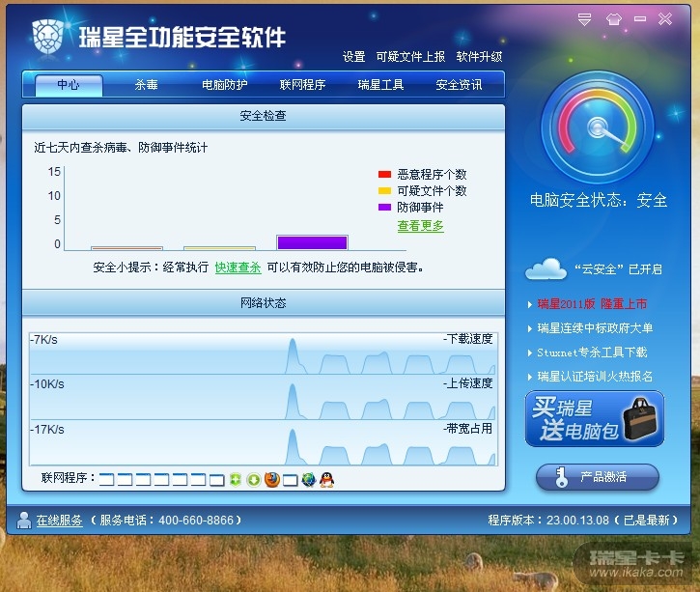Screen dimensions: 700x592
Task: Click the "云安全" 已开启 text
Action: pyautogui.click(x=618, y=269)
